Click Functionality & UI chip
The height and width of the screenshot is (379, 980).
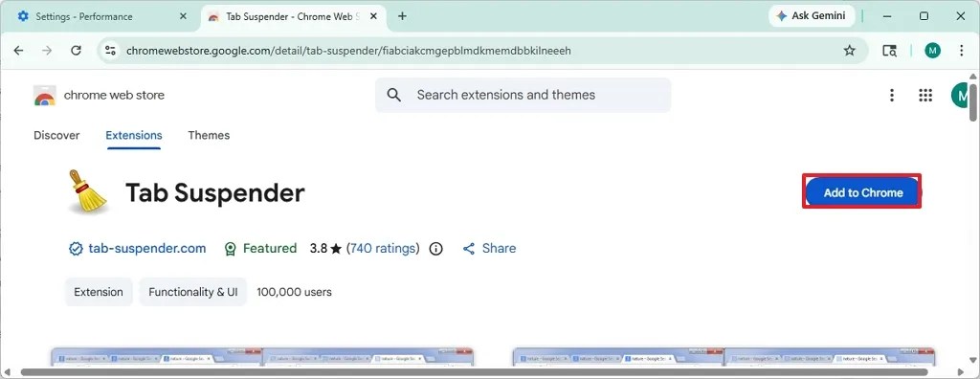(193, 292)
